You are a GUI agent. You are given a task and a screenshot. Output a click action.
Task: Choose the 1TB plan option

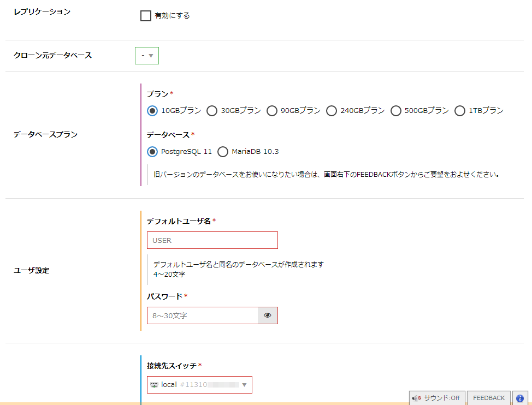tap(460, 111)
